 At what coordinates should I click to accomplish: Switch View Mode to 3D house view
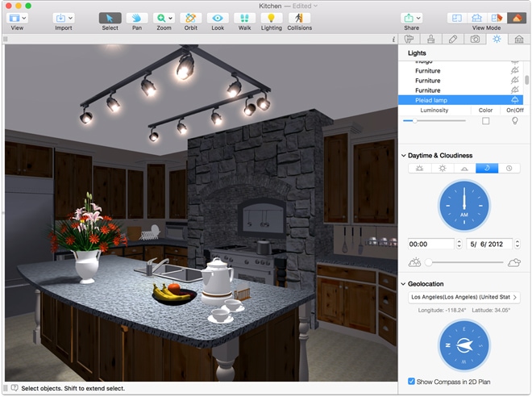click(x=477, y=18)
